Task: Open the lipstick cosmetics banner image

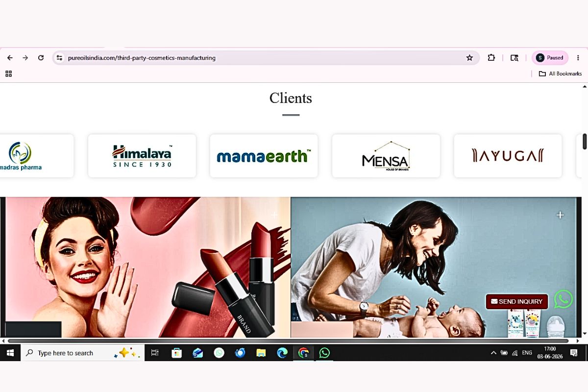Action: click(148, 267)
